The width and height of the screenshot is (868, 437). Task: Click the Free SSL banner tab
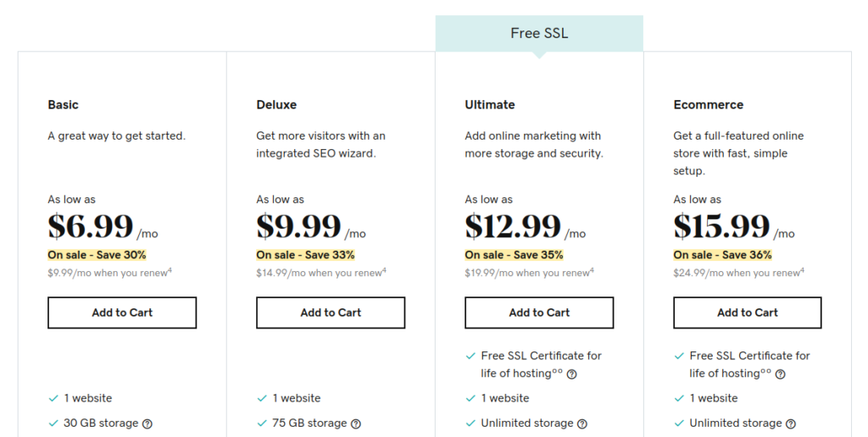[539, 34]
